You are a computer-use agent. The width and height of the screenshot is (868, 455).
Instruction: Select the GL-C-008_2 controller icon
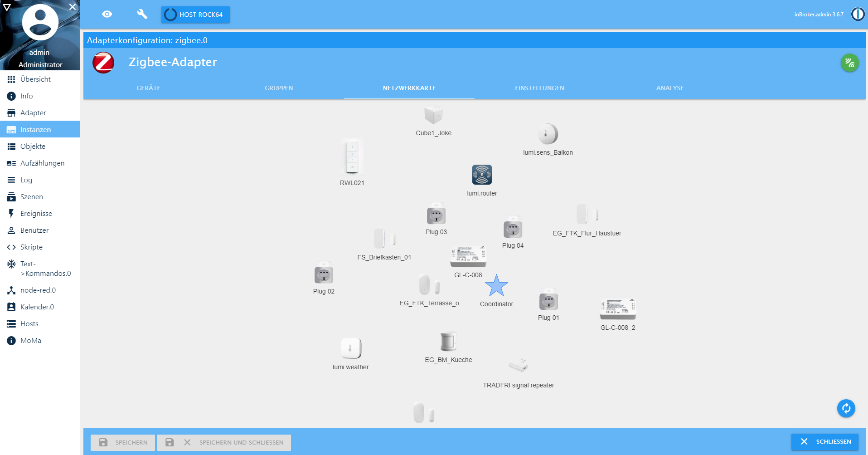(618, 309)
